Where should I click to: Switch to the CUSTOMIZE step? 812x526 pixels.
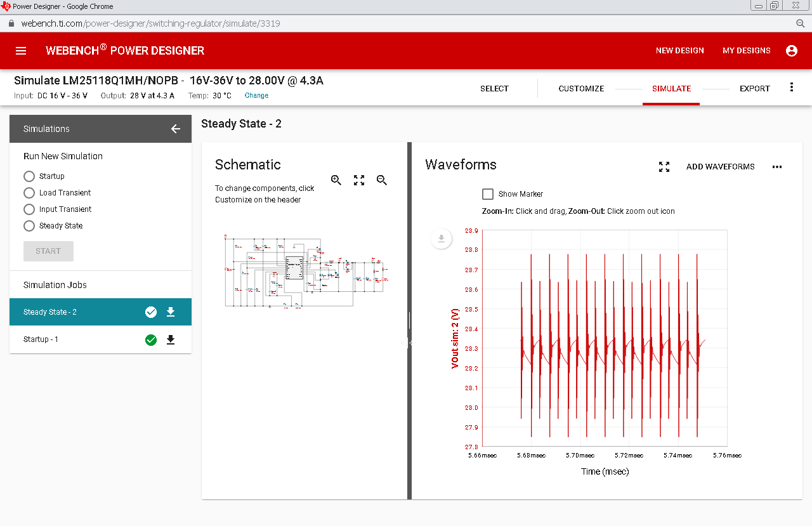coord(581,89)
